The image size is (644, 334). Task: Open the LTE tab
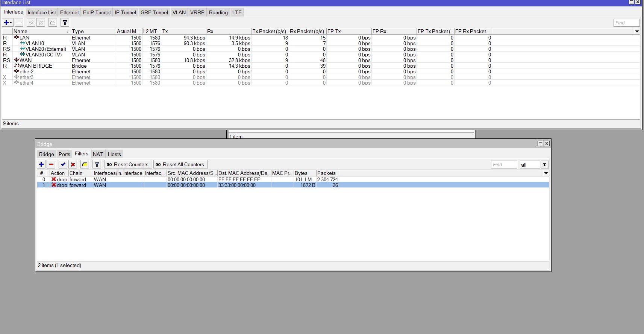tap(237, 12)
